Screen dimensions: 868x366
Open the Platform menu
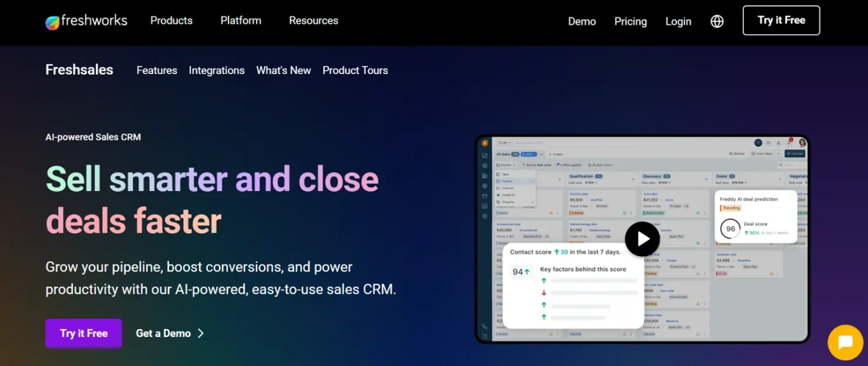pyautogui.click(x=241, y=20)
